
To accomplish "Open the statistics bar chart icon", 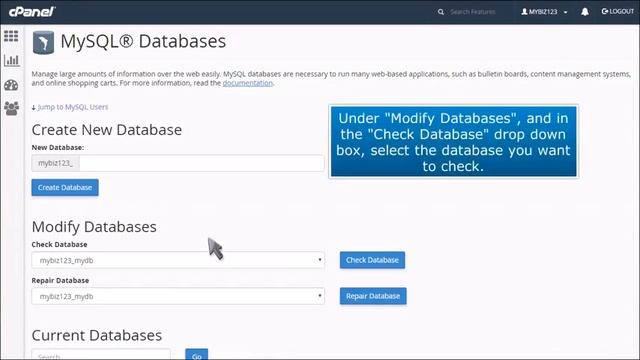I will click(11, 60).
